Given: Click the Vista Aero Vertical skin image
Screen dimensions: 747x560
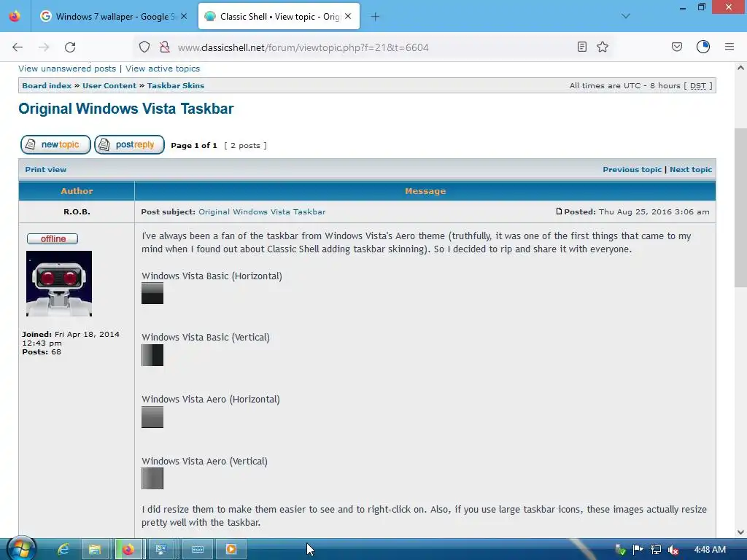Looking at the screenshot, I should pyautogui.click(x=152, y=478).
